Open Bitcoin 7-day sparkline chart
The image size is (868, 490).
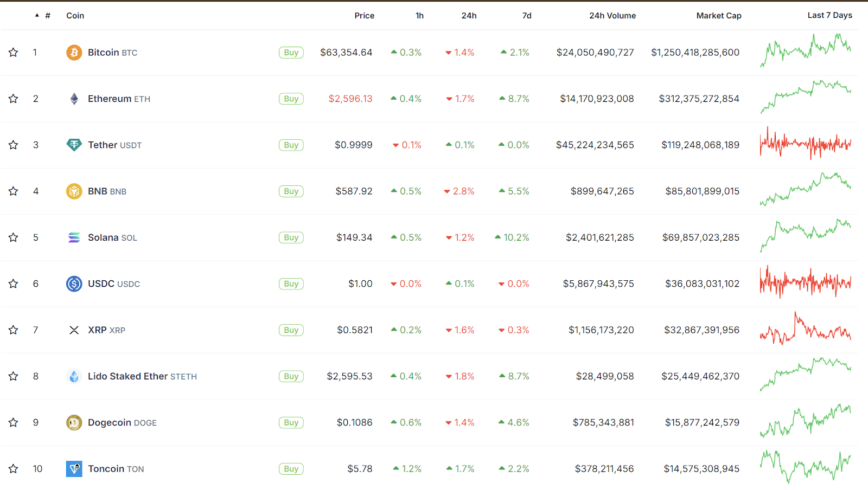click(806, 50)
